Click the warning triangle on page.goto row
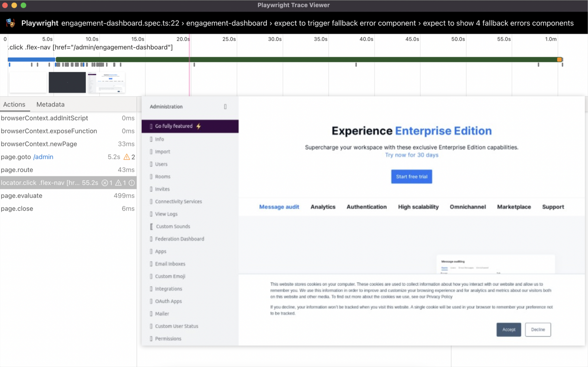Viewport: 588px width, 367px height. (126, 157)
